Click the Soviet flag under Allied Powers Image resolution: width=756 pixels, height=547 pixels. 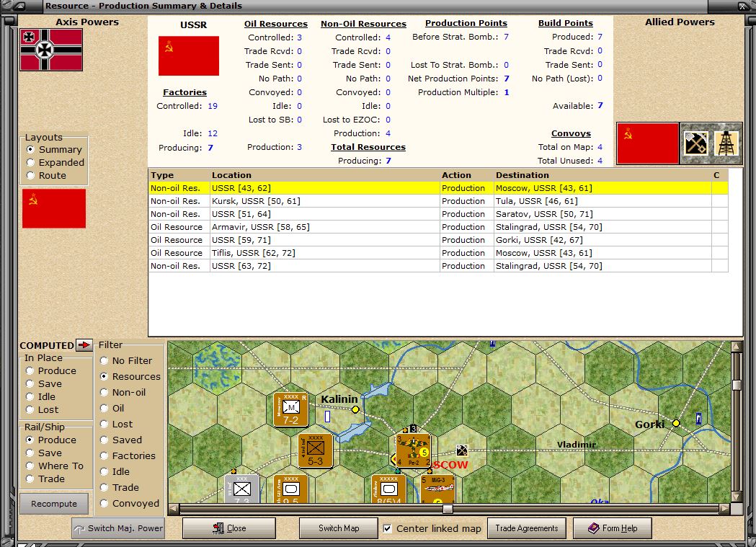click(x=647, y=143)
